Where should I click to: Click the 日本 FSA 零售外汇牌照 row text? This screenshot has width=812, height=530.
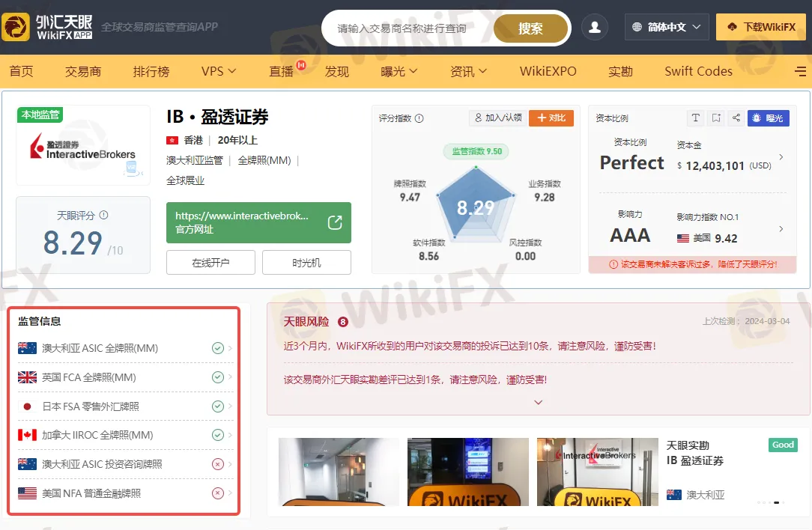coord(91,406)
